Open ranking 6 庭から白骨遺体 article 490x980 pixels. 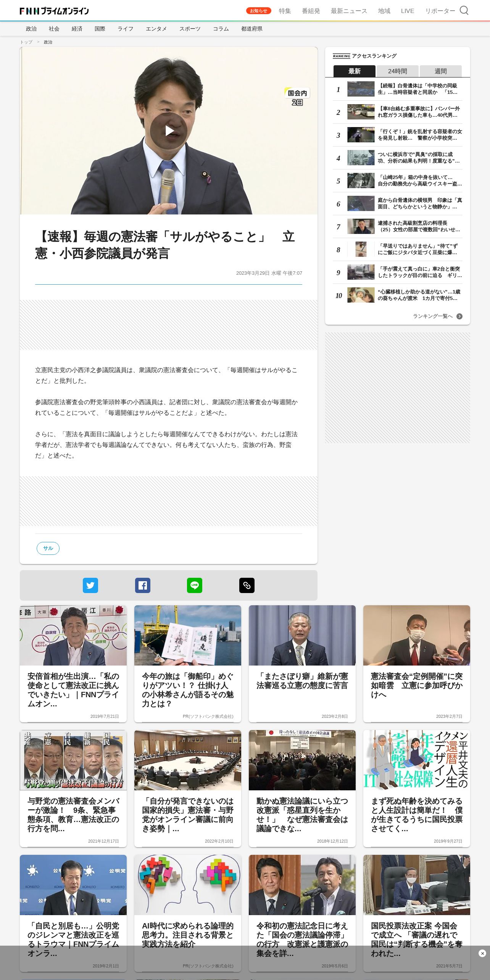[x=398, y=203]
